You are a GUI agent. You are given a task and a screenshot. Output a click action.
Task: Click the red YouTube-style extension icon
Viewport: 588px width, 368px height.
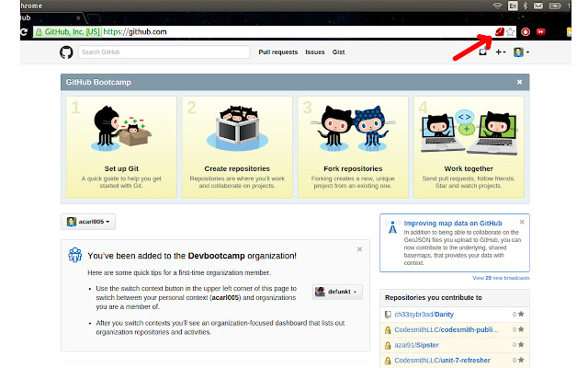pos(541,32)
